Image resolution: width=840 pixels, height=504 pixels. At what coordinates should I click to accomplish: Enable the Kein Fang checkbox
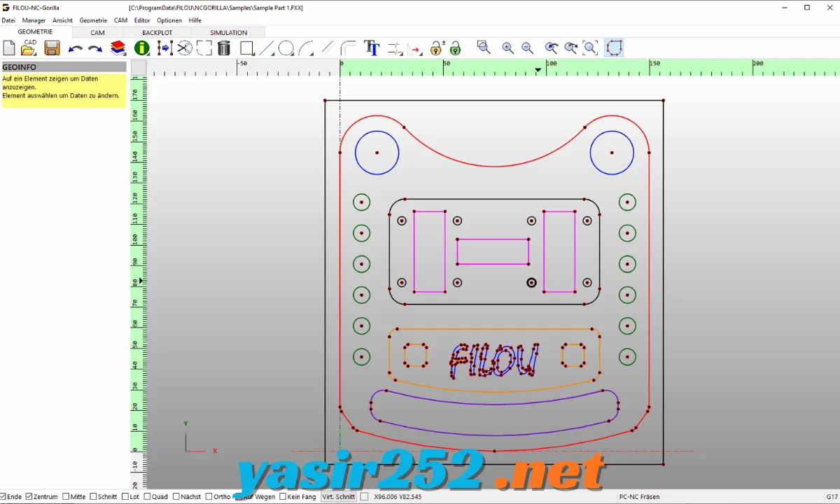coord(283,496)
